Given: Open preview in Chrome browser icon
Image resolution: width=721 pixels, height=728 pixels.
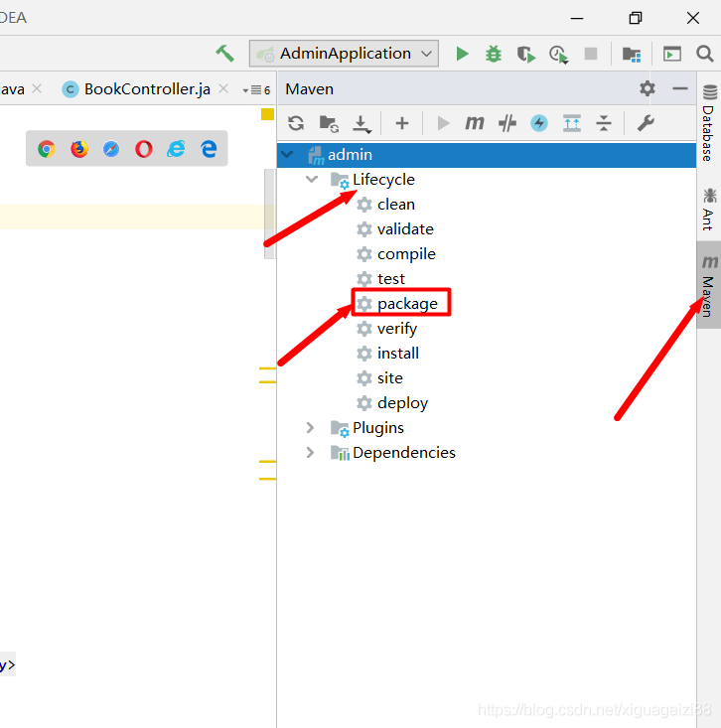Looking at the screenshot, I should (x=47, y=149).
